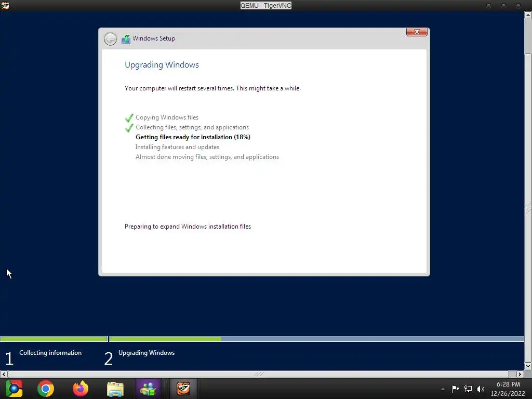
Task: Open the first taskbar Chrome app icon
Action: [x=14, y=389]
